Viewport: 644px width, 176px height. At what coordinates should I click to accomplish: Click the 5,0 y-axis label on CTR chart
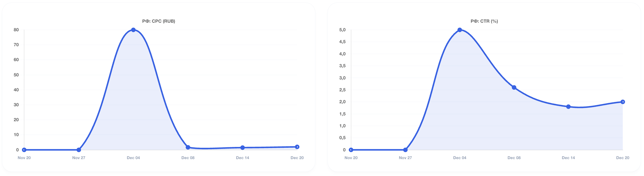[x=343, y=30]
